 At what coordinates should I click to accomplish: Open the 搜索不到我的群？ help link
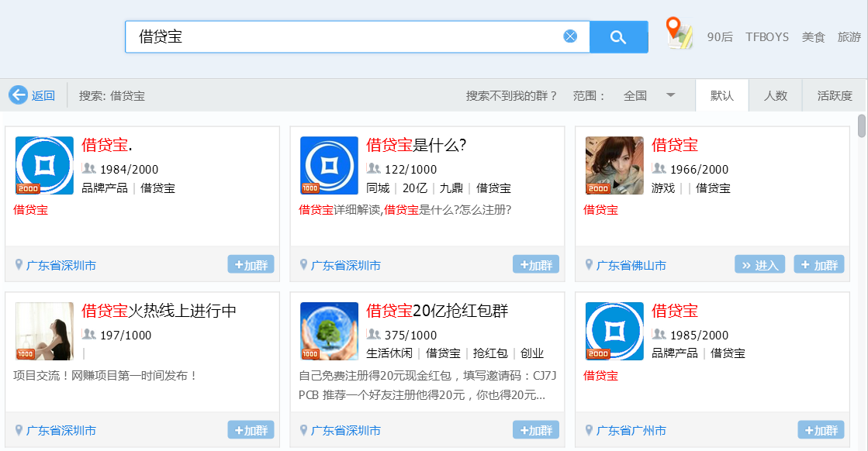point(511,95)
